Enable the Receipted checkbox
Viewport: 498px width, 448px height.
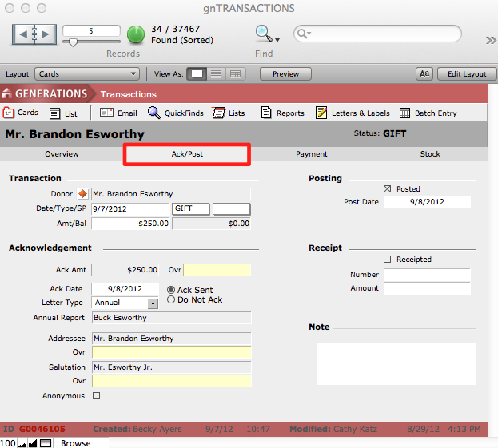(x=388, y=260)
